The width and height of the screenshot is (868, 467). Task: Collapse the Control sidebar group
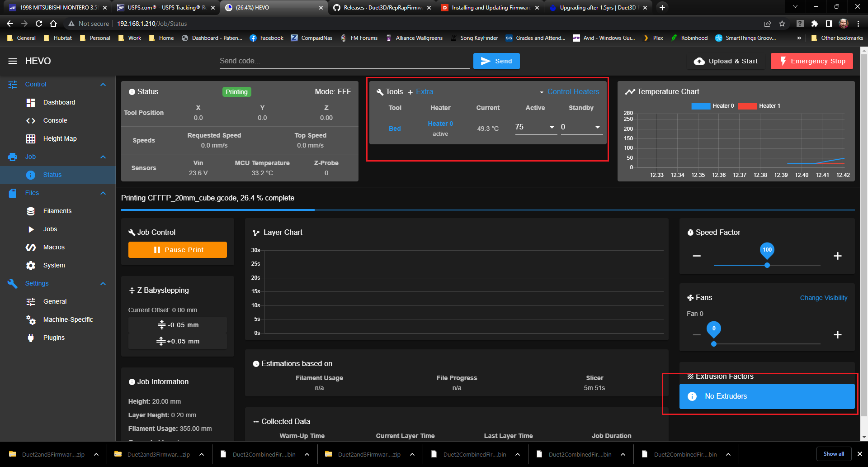pos(103,84)
